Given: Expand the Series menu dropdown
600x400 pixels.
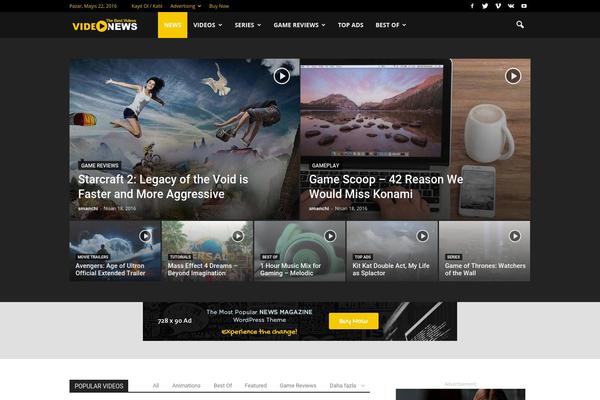Looking at the screenshot, I should (x=248, y=25).
